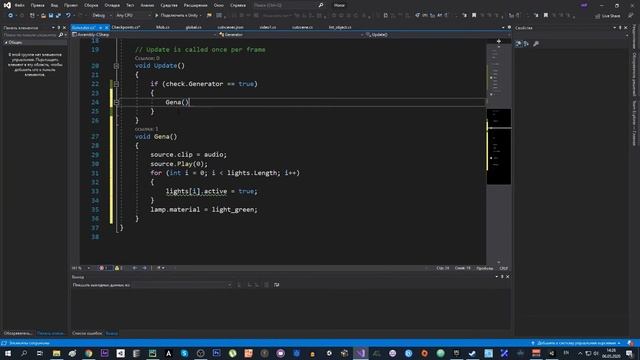Click the quick launch search box
Screen dimensions: 640x360
pyautogui.click(x=288, y=5)
